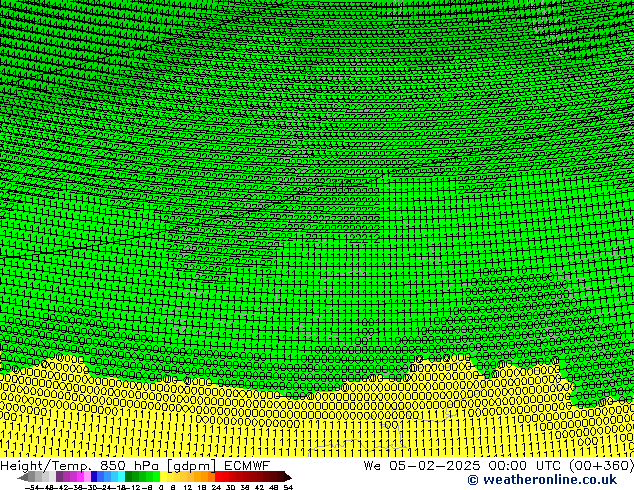Select the bright red legend swatch
Image resolution: width=634 pixels, height=490 pixels.
pyautogui.click(x=218, y=476)
